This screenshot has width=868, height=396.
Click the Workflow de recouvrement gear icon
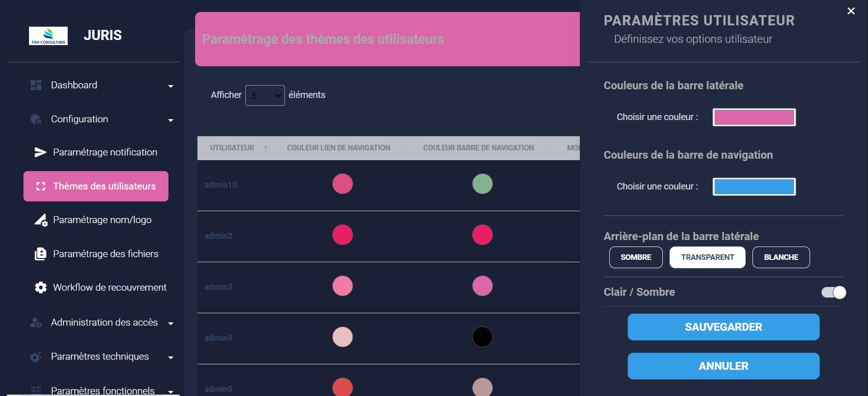tap(41, 287)
